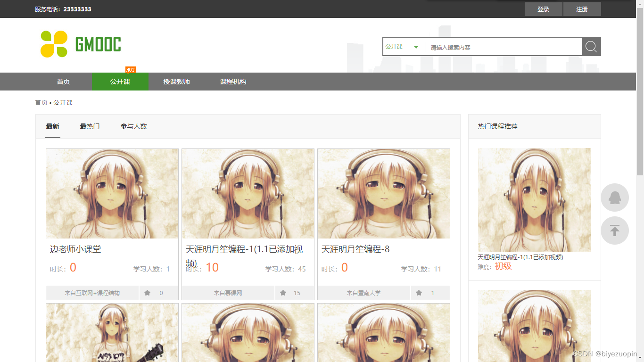
Task: Click 学习人数：11 text
Action: pyautogui.click(x=421, y=269)
